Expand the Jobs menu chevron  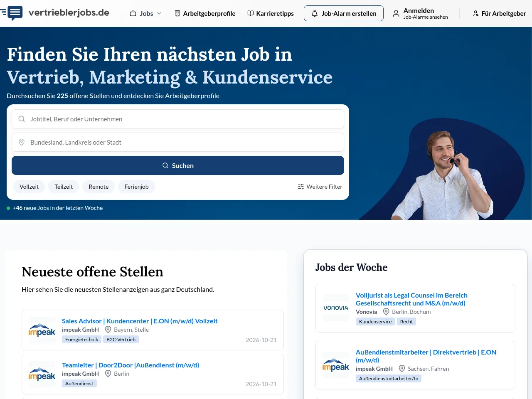click(x=159, y=13)
